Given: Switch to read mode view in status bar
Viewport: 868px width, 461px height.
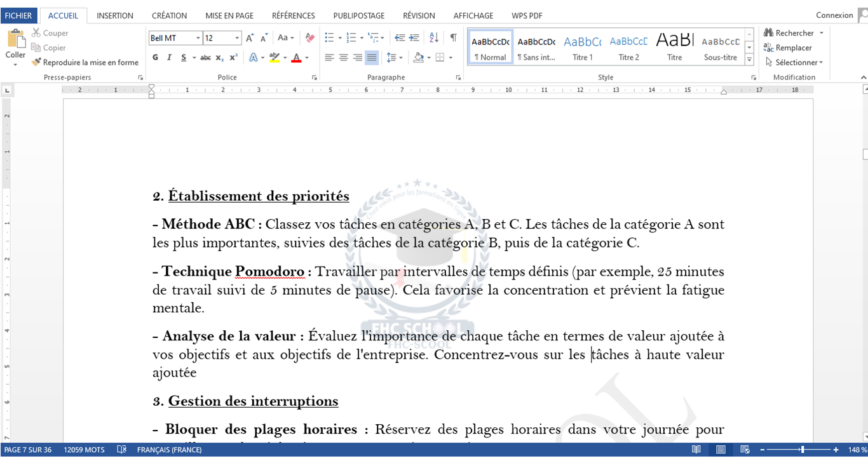Looking at the screenshot, I should [696, 450].
